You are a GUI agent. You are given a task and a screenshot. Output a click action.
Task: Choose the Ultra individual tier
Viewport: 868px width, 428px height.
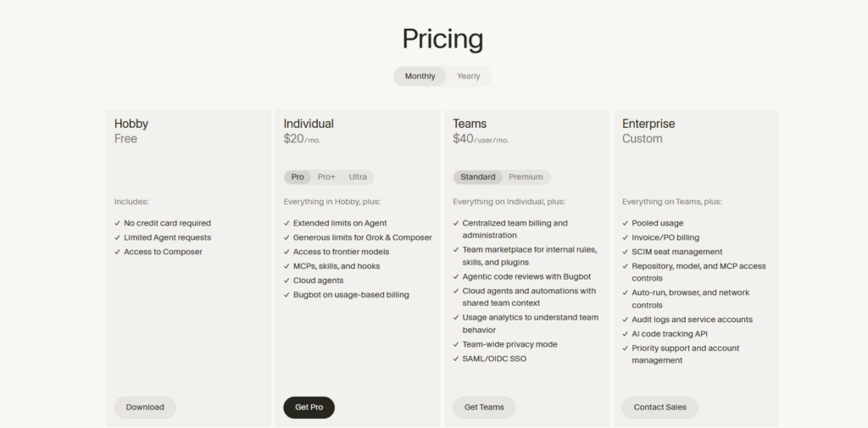(x=358, y=177)
